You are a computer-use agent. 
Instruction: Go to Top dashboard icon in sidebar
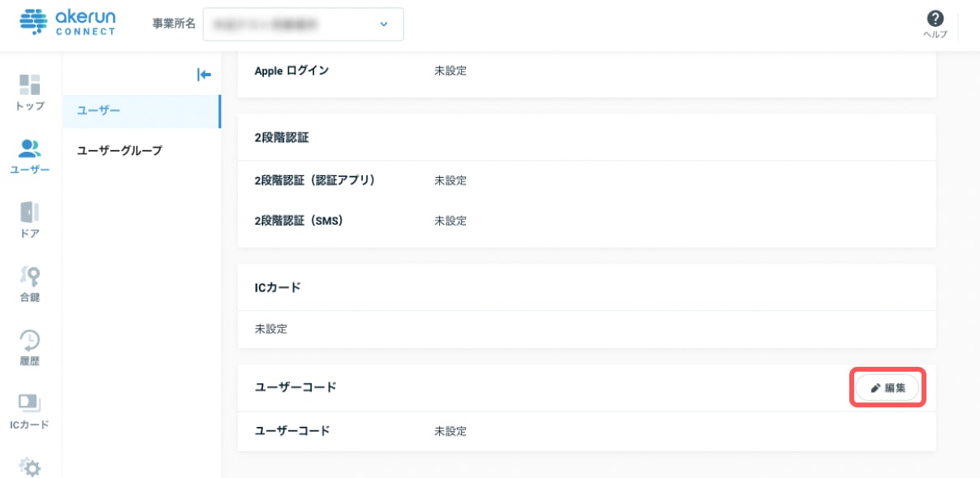point(30,84)
